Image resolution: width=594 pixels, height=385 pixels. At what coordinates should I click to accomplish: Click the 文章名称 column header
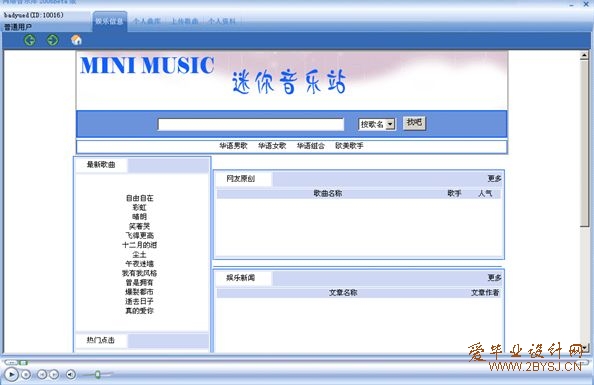343,293
